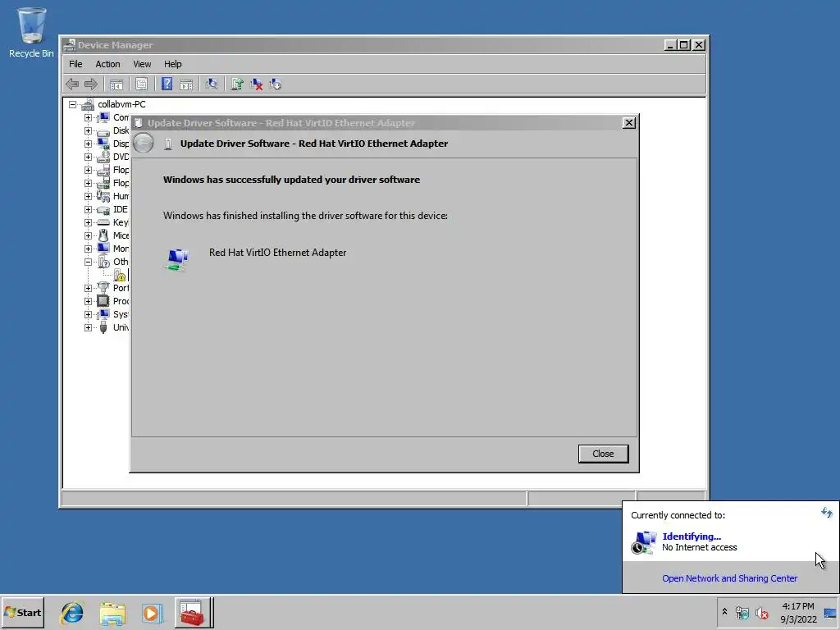
Task: Open the Action menu
Action: (107, 64)
